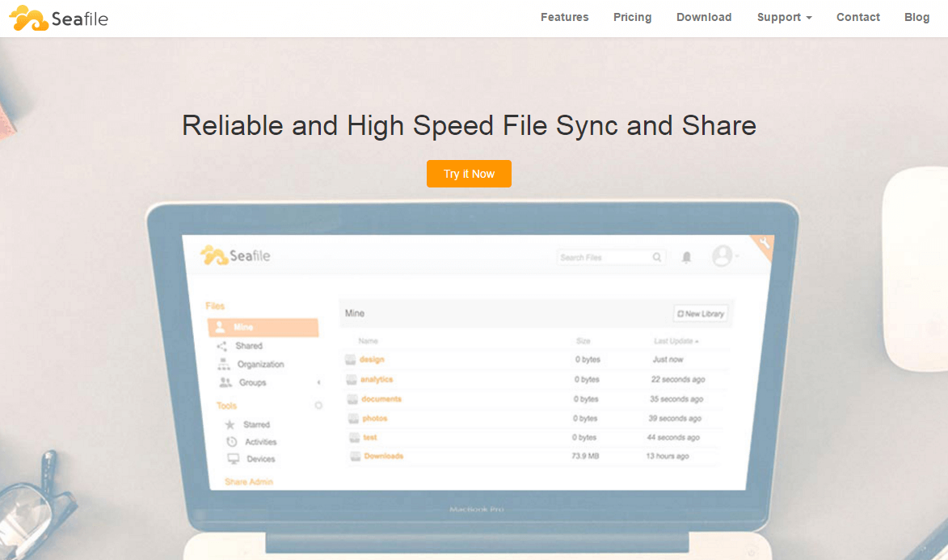This screenshot has height=560, width=948.
Task: Open Activities in the Tools section
Action: tap(260, 442)
